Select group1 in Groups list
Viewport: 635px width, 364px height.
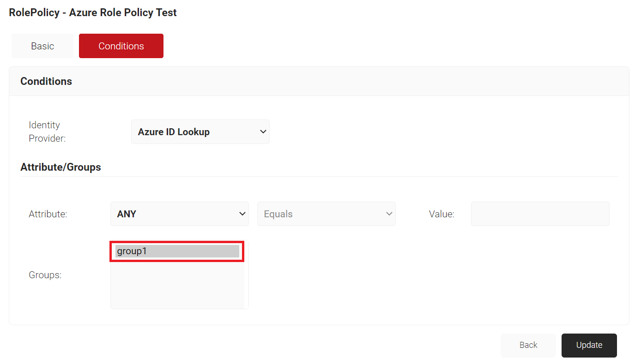tap(177, 251)
